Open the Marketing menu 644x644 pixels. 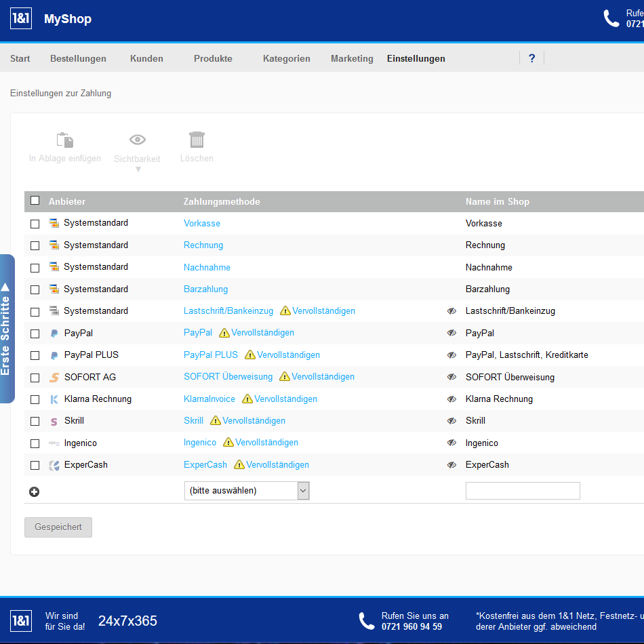[352, 58]
